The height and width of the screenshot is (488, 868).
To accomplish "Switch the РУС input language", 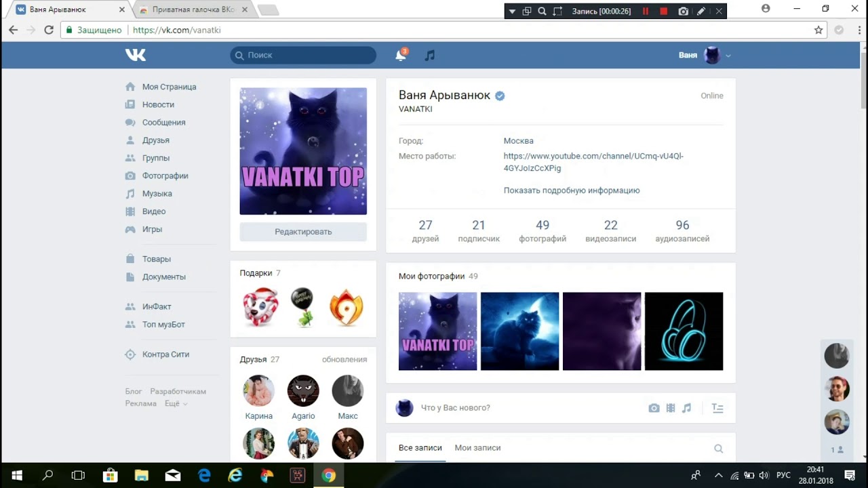I will coord(783,475).
